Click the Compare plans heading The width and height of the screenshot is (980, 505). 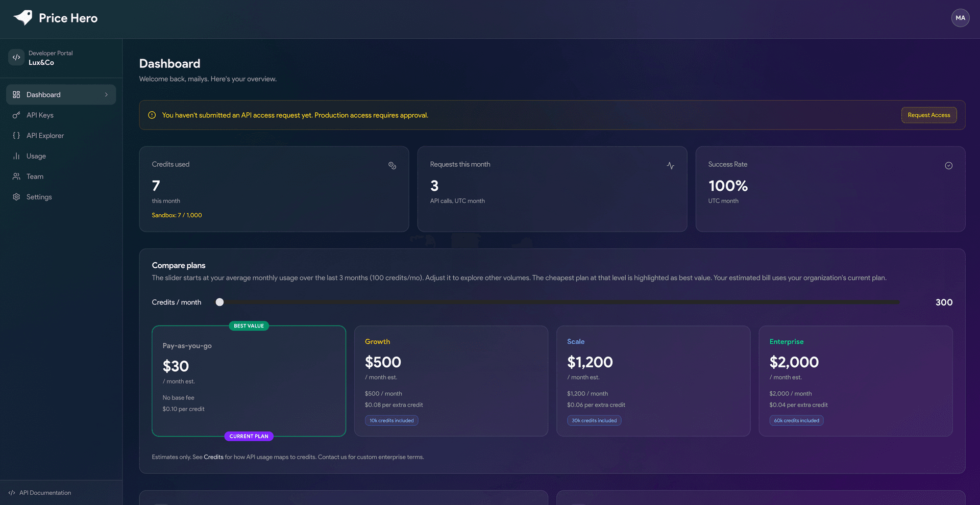tap(179, 265)
